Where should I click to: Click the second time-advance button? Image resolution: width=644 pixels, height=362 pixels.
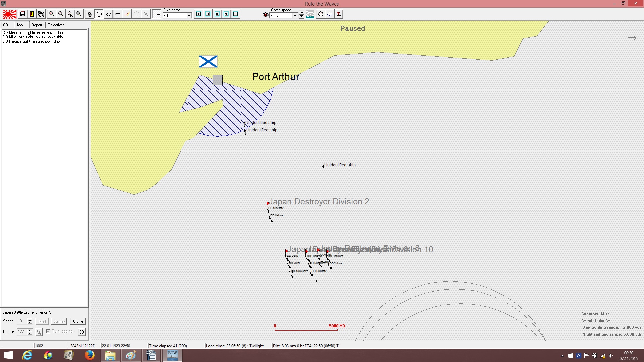coord(208,14)
